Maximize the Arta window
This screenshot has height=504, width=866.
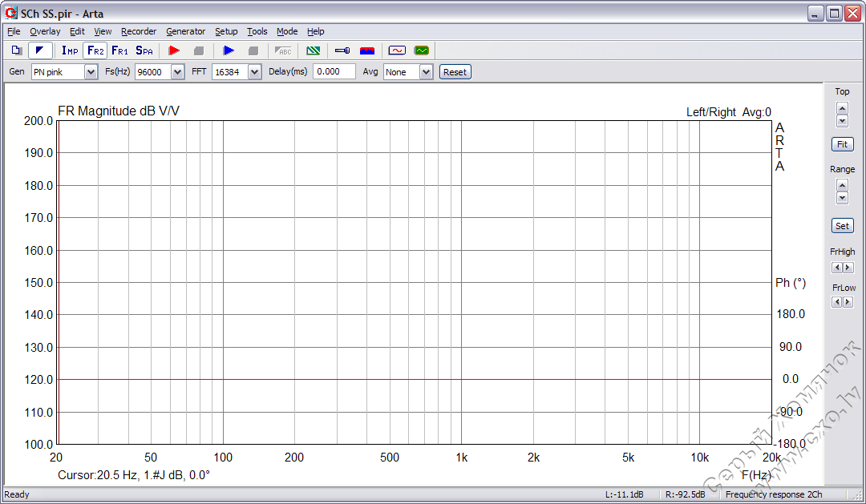click(x=835, y=14)
